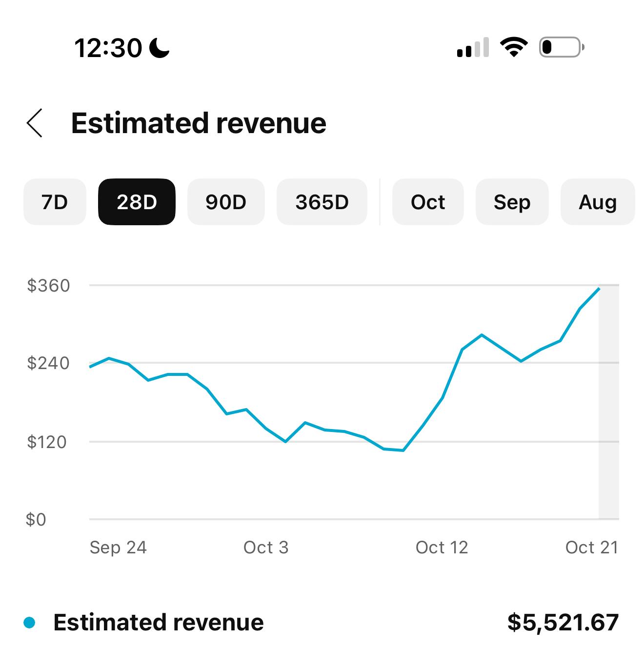The width and height of the screenshot is (644, 665).
Task: Show revenue for Oct
Action: [428, 202]
